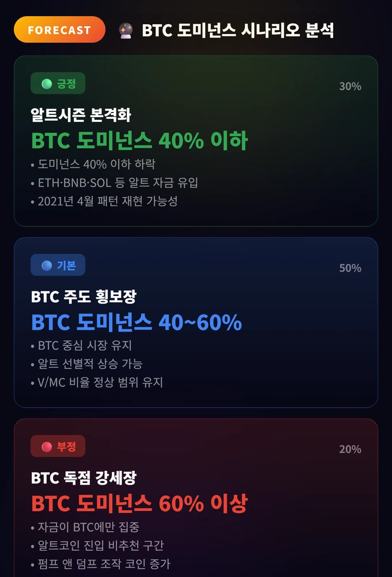The width and height of the screenshot is (392, 577).
Task: Click the blue status dot on the 기본 badge
Action: pyautogui.click(x=46, y=265)
